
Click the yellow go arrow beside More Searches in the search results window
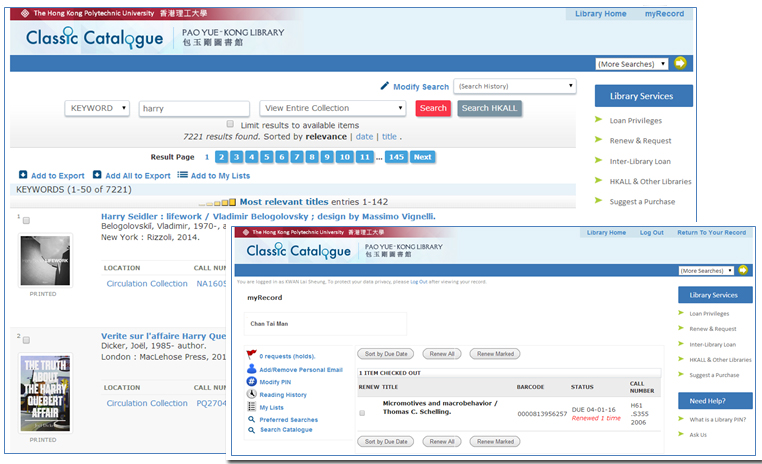(x=680, y=63)
